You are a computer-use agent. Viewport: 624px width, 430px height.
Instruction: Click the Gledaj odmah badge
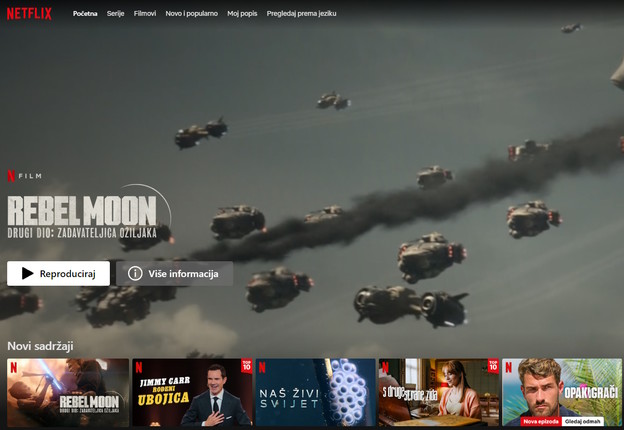tap(583, 421)
